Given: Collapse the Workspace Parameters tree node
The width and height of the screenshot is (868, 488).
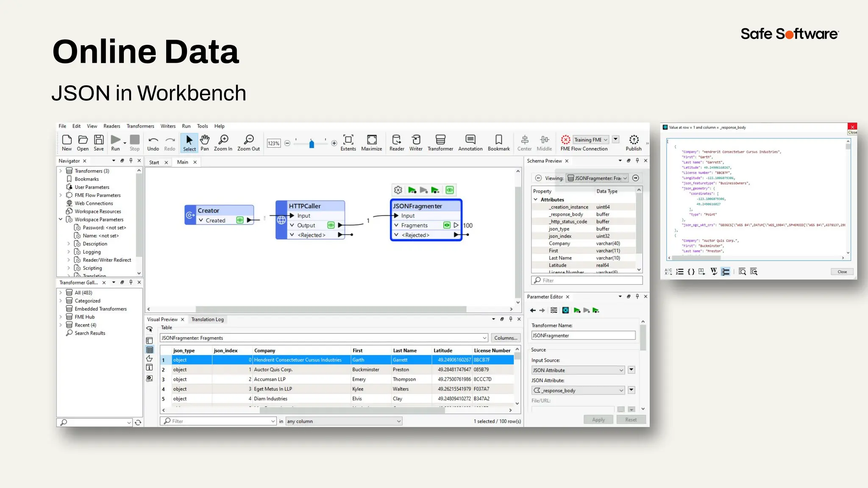Looking at the screenshot, I should tap(61, 219).
